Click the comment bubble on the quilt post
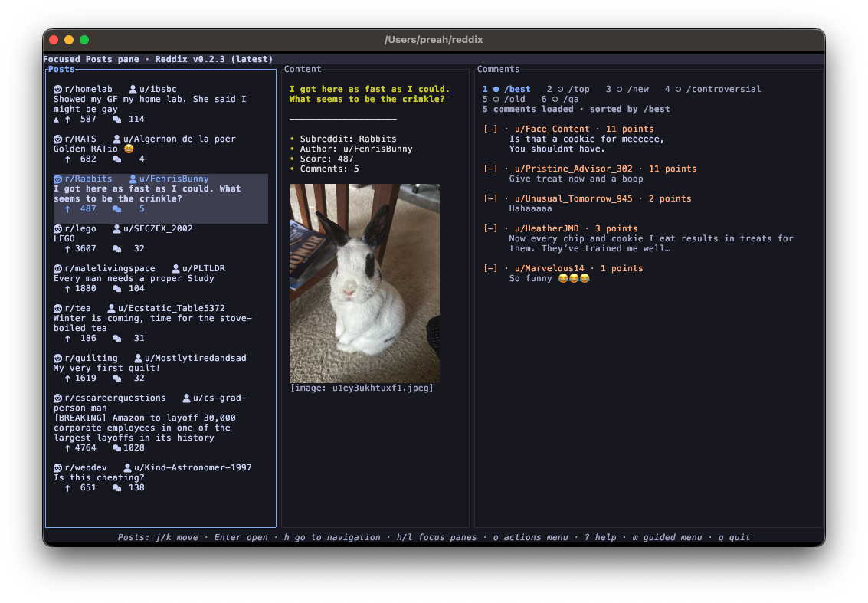This screenshot has width=868, height=603. click(x=119, y=378)
